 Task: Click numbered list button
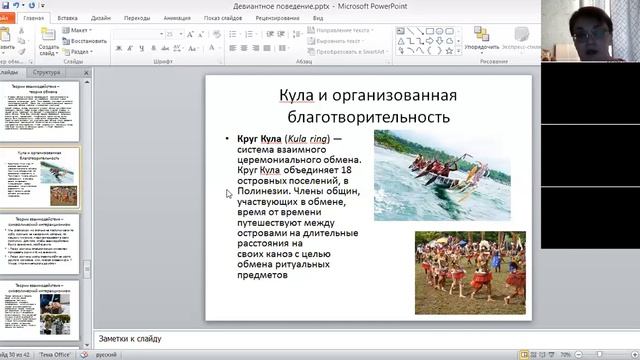[x=250, y=34]
